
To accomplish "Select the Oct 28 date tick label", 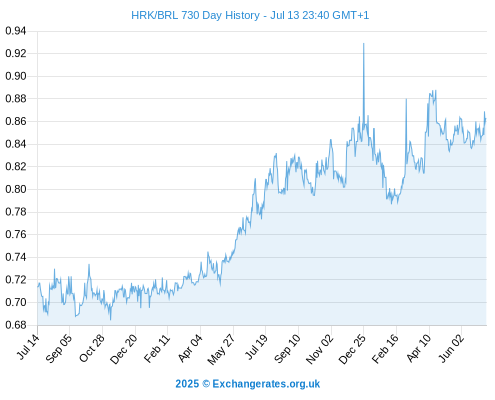I will pos(92,348).
